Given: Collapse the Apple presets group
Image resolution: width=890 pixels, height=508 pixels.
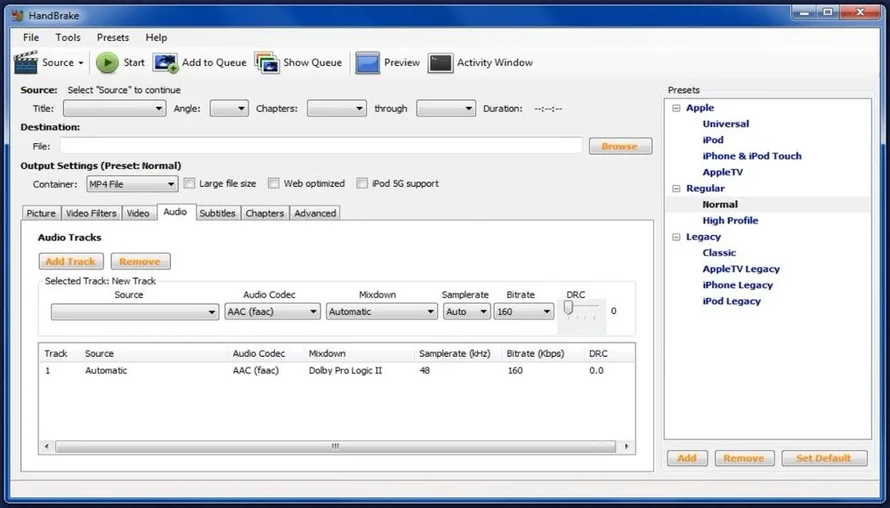Looking at the screenshot, I should tap(676, 108).
